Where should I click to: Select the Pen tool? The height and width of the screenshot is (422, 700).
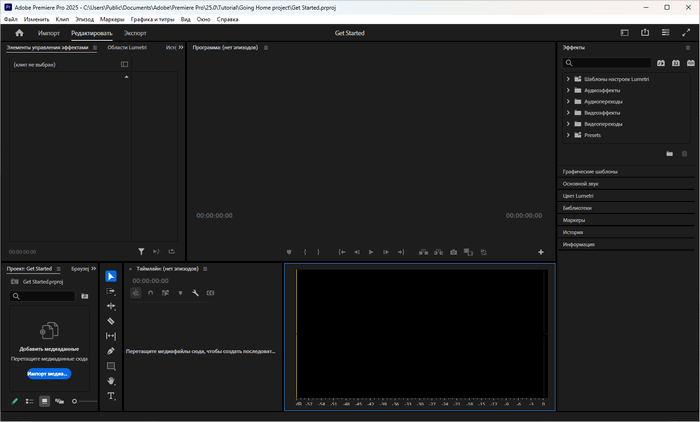pyautogui.click(x=111, y=351)
